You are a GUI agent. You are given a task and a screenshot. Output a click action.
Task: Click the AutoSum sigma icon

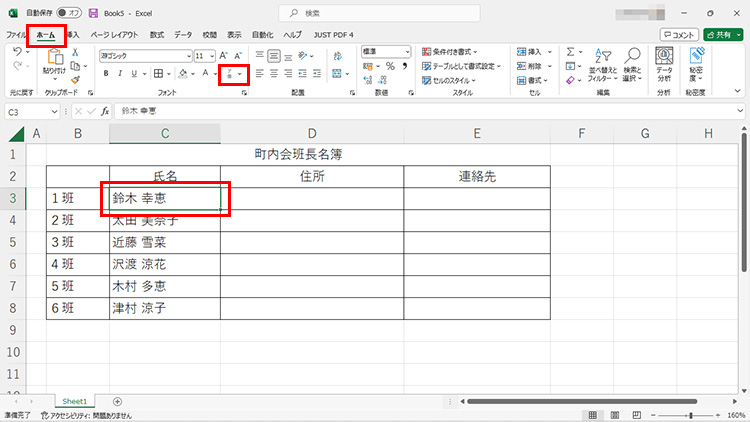tap(571, 52)
